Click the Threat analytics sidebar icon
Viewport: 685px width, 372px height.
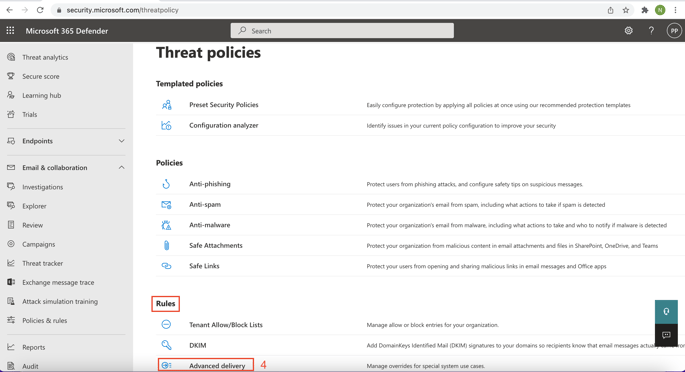[11, 57]
